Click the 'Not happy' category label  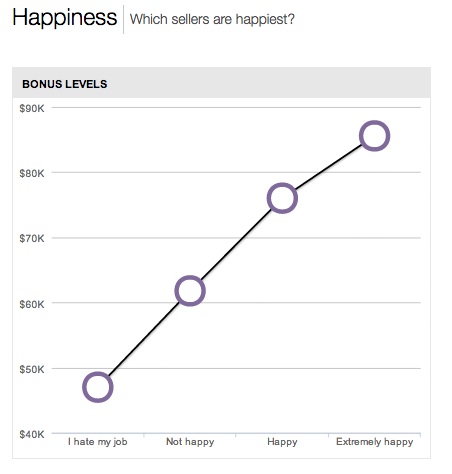coord(190,442)
